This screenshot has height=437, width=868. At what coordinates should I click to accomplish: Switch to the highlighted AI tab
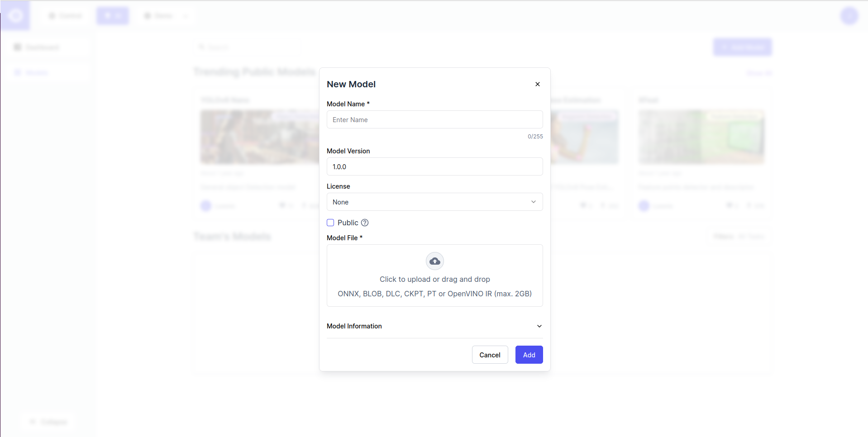(x=113, y=16)
